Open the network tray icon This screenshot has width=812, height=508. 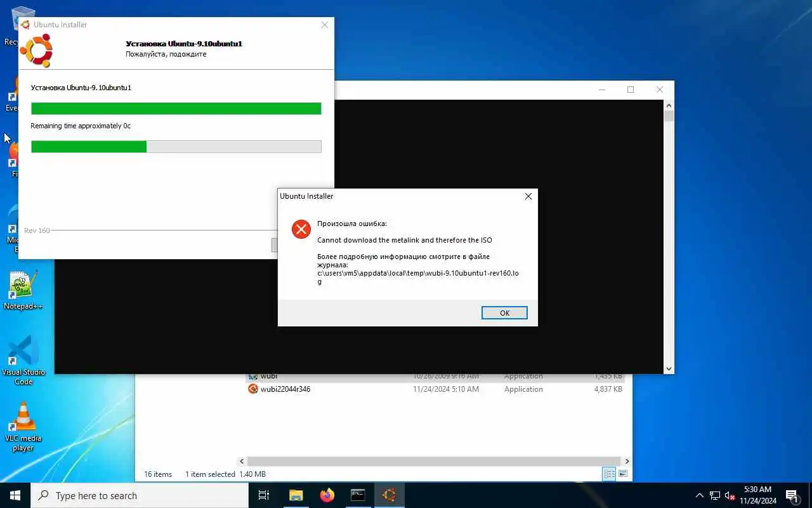click(x=715, y=495)
